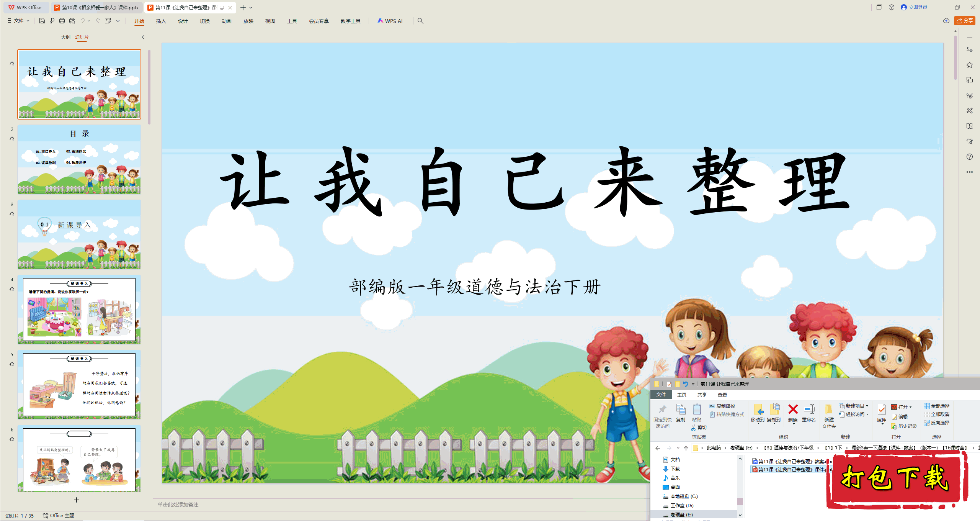The height and width of the screenshot is (521, 980).
Task: Click the orange 分享 share button
Action: point(965,21)
